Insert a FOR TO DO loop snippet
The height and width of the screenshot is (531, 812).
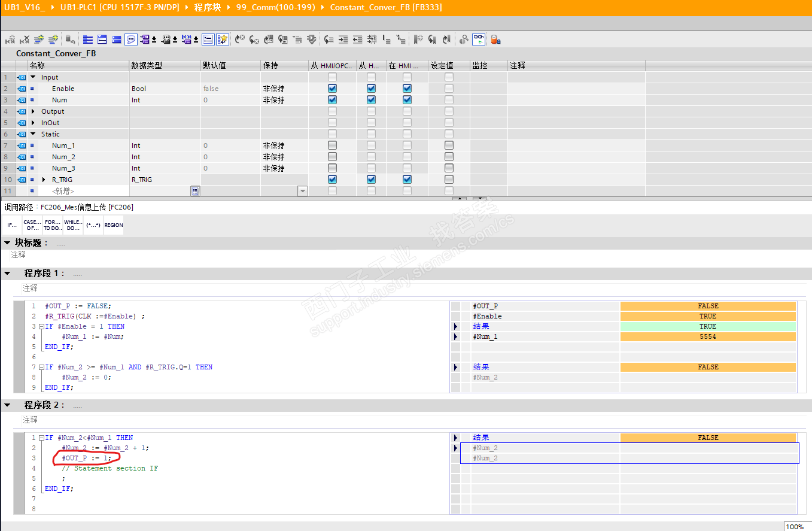(x=53, y=225)
